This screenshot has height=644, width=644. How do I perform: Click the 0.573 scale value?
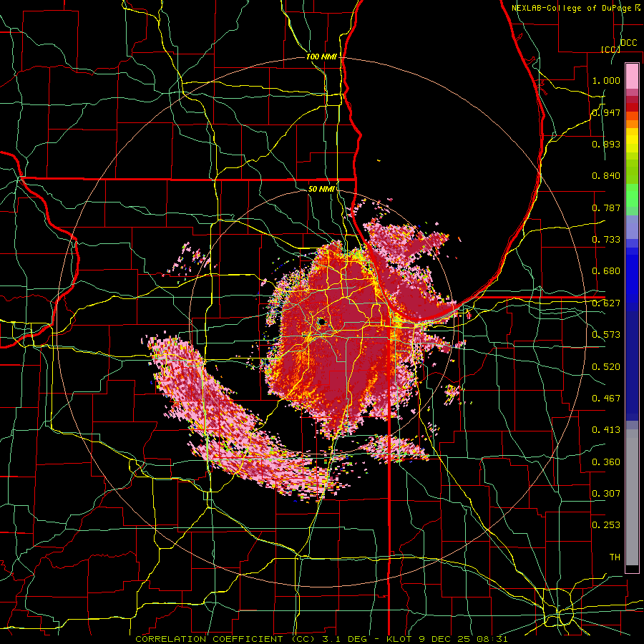606,335
